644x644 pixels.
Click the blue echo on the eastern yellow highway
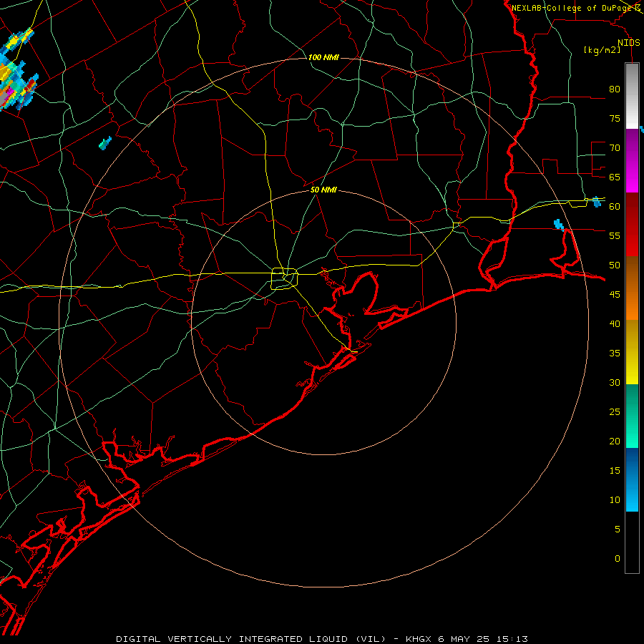tap(596, 201)
